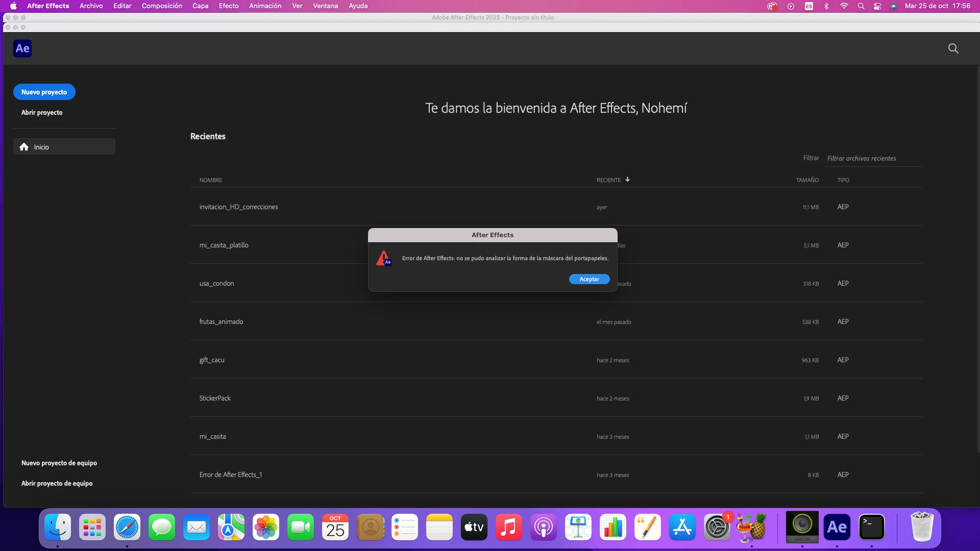This screenshot has height=551, width=980.
Task: Open the Animación menu
Action: (265, 6)
